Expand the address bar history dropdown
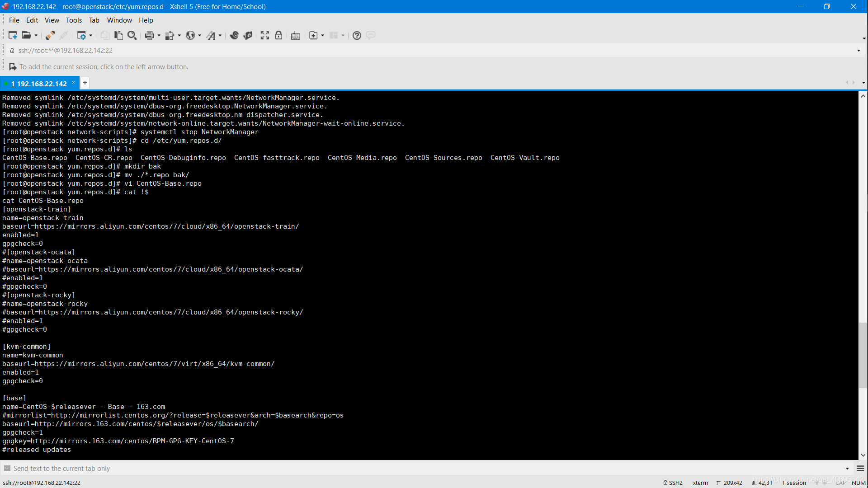The height and width of the screenshot is (488, 868). tap(859, 51)
